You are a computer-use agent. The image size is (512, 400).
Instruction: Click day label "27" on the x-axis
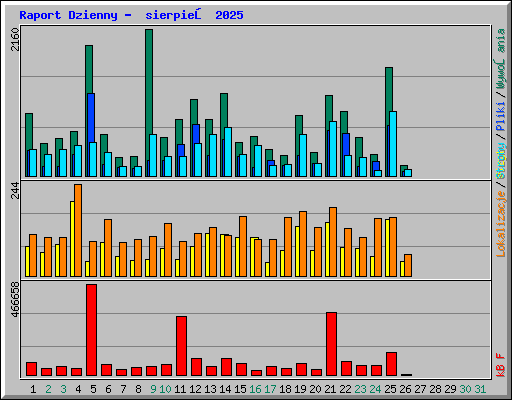pos(420,389)
